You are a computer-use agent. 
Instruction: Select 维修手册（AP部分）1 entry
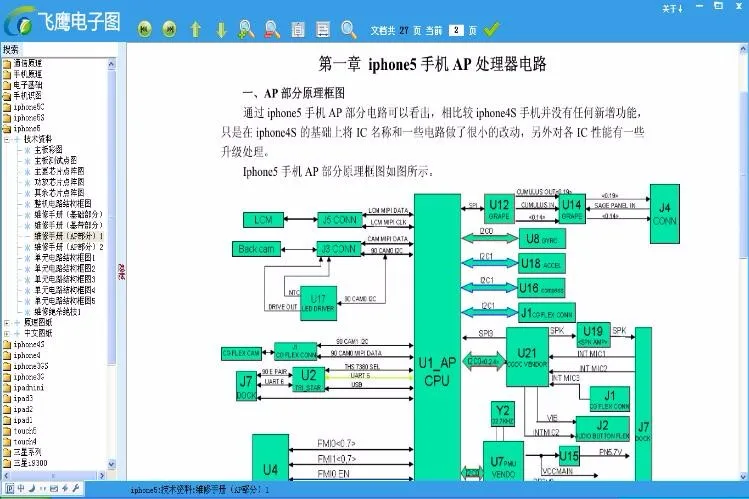click(x=69, y=236)
